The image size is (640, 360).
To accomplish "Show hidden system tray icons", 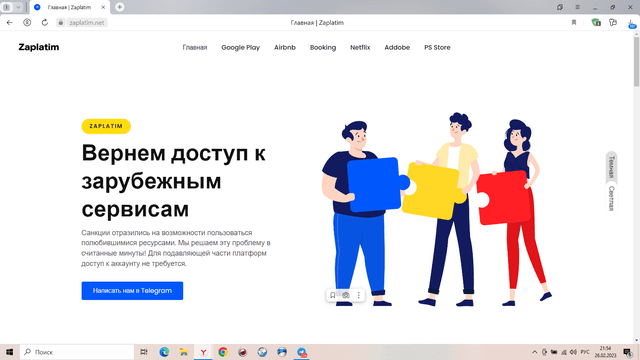I will [x=534, y=352].
